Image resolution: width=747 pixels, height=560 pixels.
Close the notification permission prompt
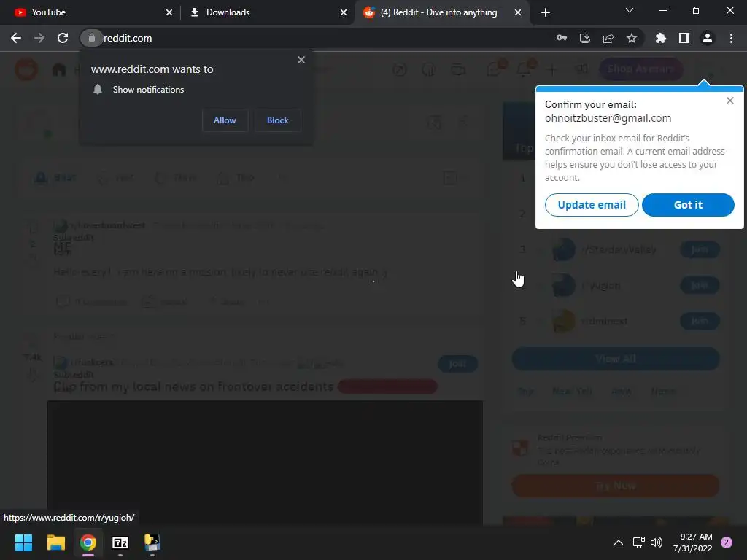(x=301, y=60)
